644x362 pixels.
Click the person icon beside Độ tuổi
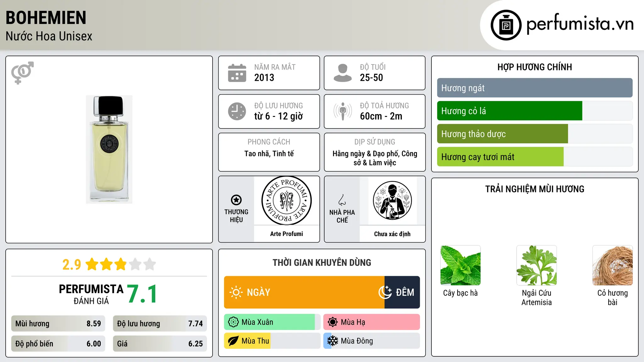pyautogui.click(x=343, y=73)
